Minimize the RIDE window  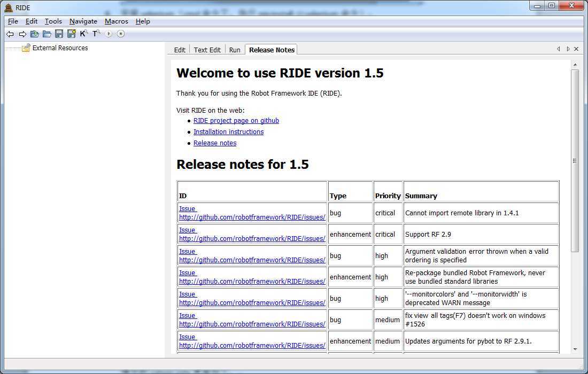537,6
